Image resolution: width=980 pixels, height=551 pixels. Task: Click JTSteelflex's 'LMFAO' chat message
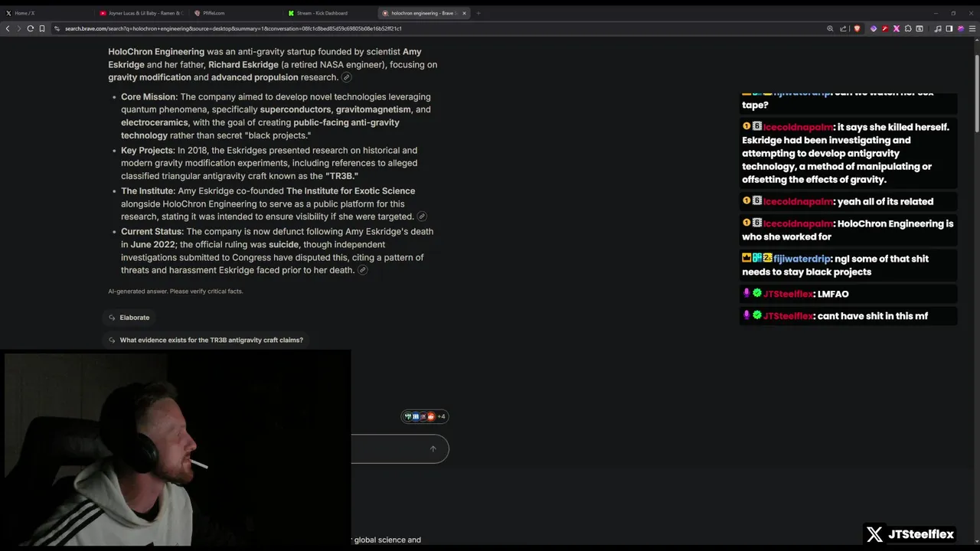(x=848, y=294)
